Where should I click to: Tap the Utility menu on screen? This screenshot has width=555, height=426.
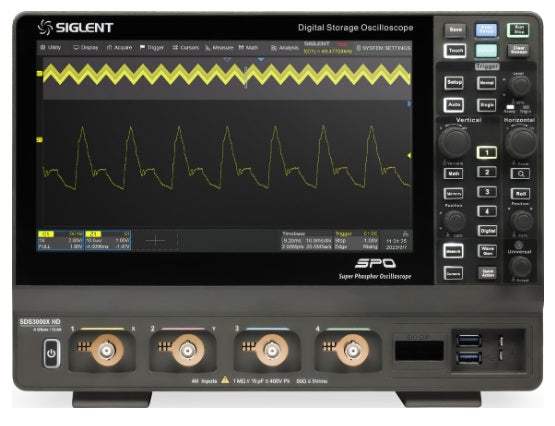point(51,47)
